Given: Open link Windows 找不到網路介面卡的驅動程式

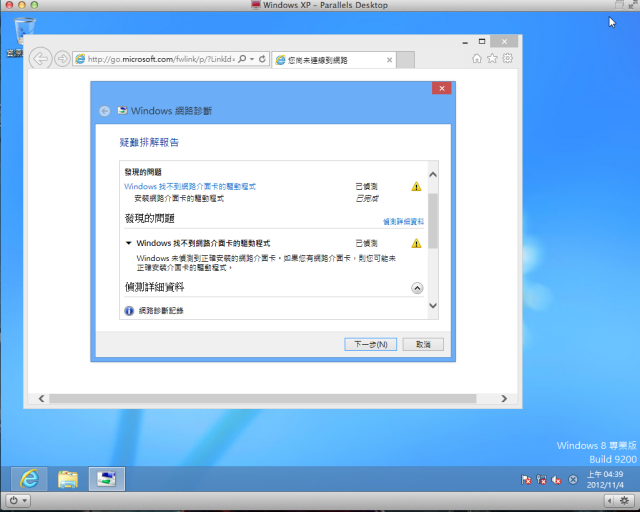Looking at the screenshot, I should [190, 187].
